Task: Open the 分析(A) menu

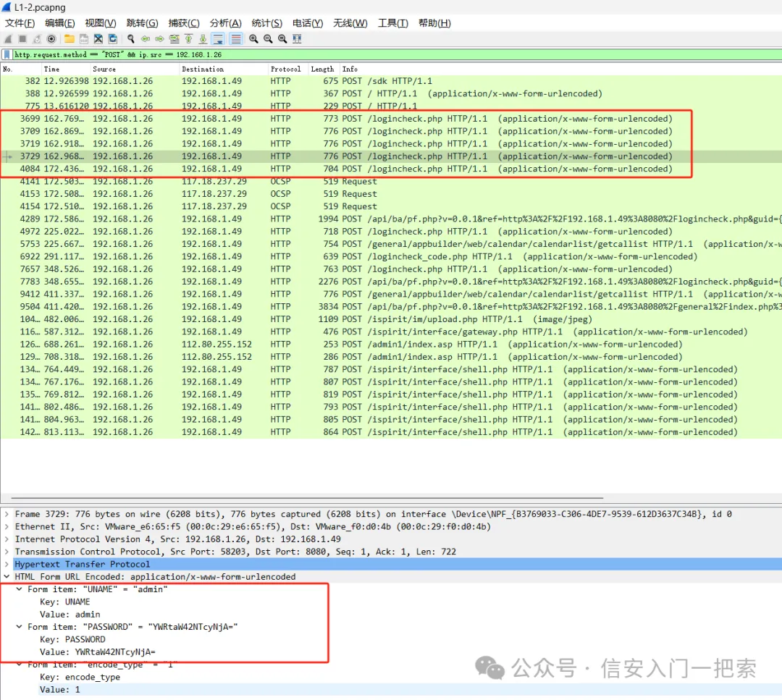Action: pos(225,23)
